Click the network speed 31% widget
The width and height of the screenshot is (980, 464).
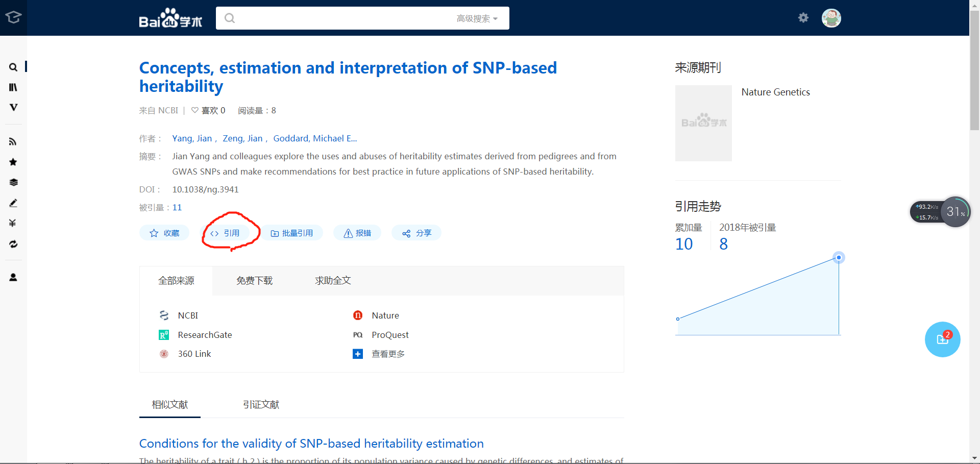tap(940, 212)
